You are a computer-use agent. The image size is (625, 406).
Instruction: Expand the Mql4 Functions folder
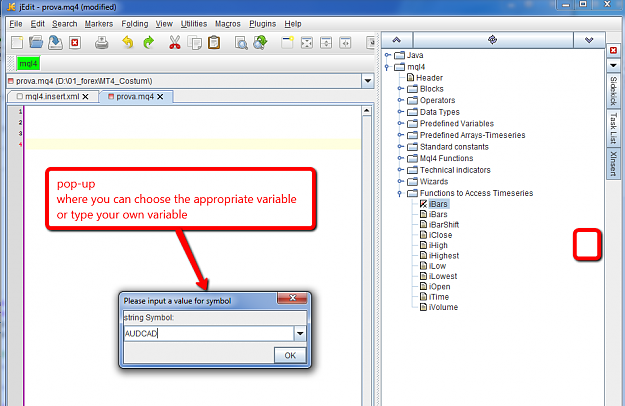pyautogui.click(x=400, y=158)
